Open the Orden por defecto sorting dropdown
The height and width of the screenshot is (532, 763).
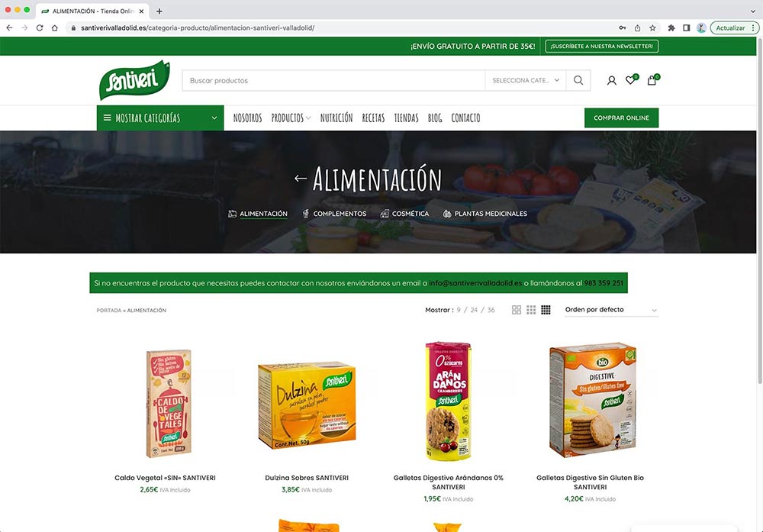611,310
